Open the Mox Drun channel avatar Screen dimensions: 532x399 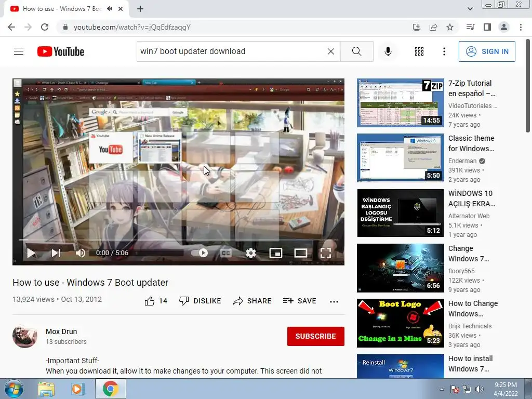tap(25, 336)
